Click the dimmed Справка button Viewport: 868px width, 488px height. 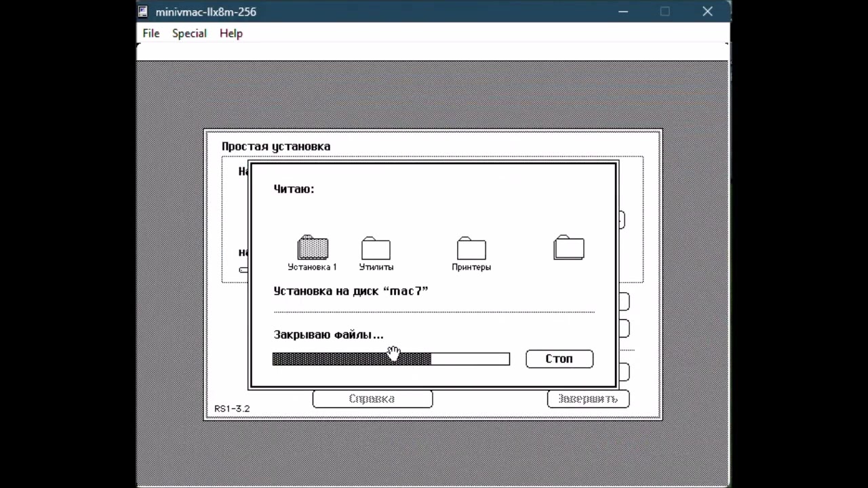(x=372, y=399)
